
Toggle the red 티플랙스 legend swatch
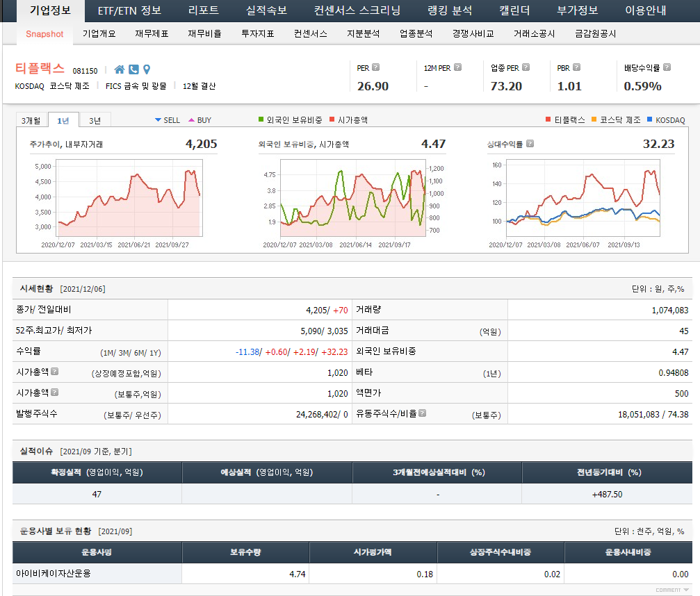pos(548,119)
